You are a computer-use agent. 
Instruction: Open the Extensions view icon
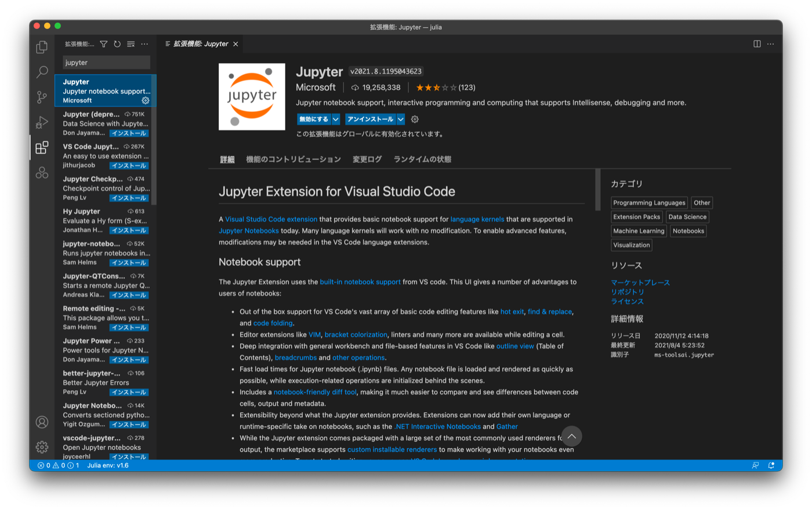click(42, 147)
